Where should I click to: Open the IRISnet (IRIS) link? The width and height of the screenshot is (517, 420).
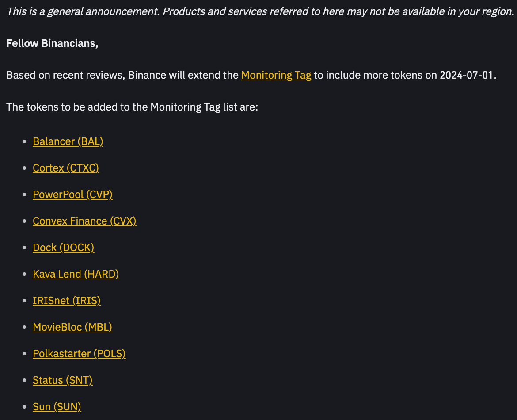click(x=67, y=301)
